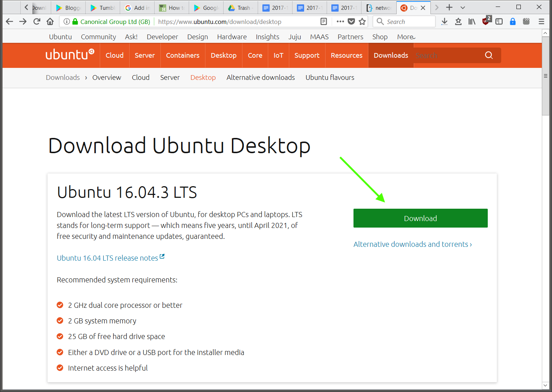Image resolution: width=552 pixels, height=392 pixels.
Task: Open Ubuntu flavours in the sub-navigation
Action: coord(330,77)
